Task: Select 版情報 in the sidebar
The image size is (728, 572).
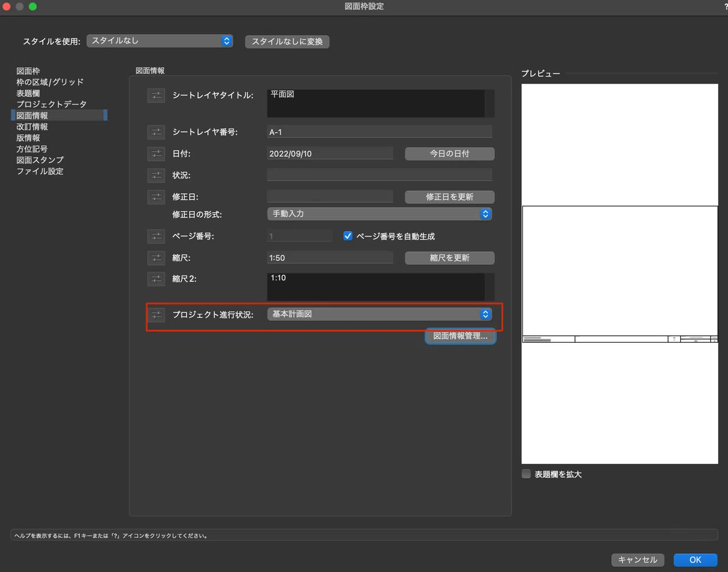Action: pyautogui.click(x=29, y=138)
